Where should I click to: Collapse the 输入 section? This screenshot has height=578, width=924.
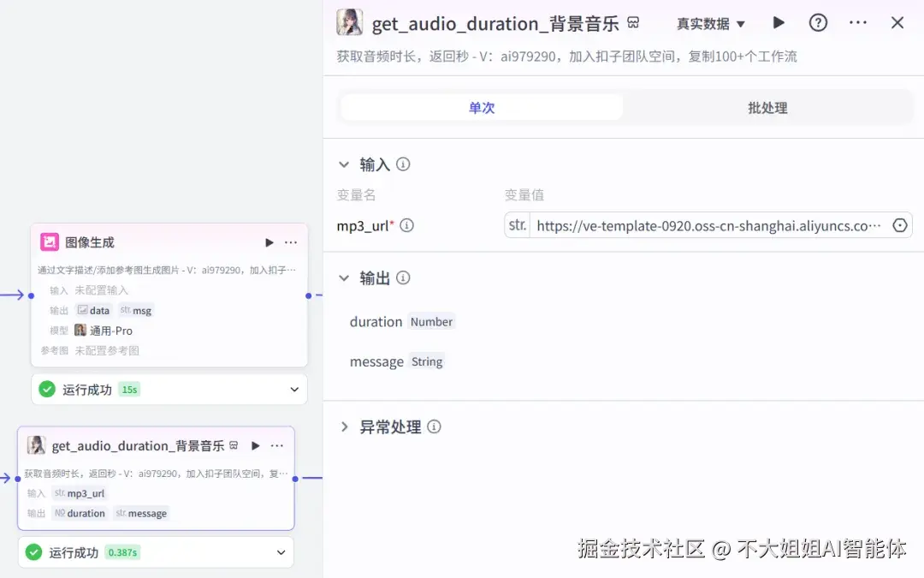(345, 164)
